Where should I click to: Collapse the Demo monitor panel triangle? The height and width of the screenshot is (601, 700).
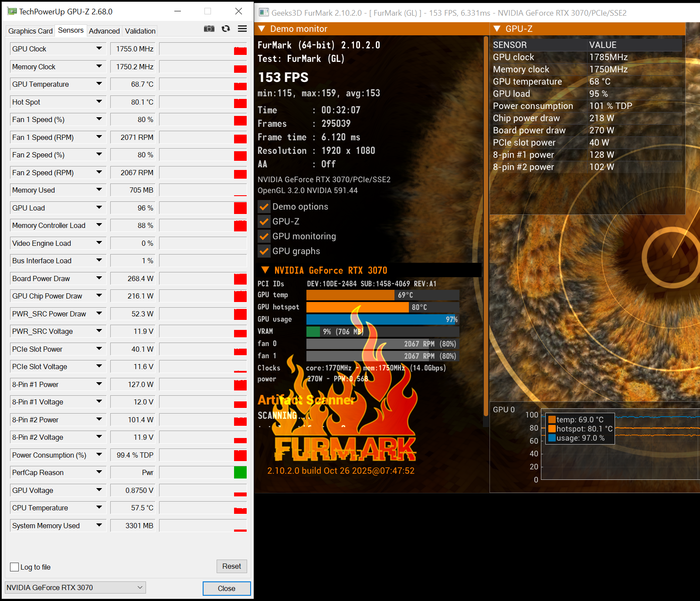tap(262, 29)
